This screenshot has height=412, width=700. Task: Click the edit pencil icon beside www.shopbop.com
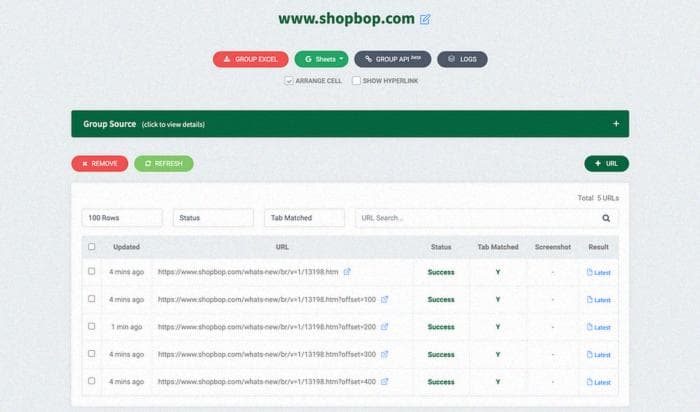[425, 19]
